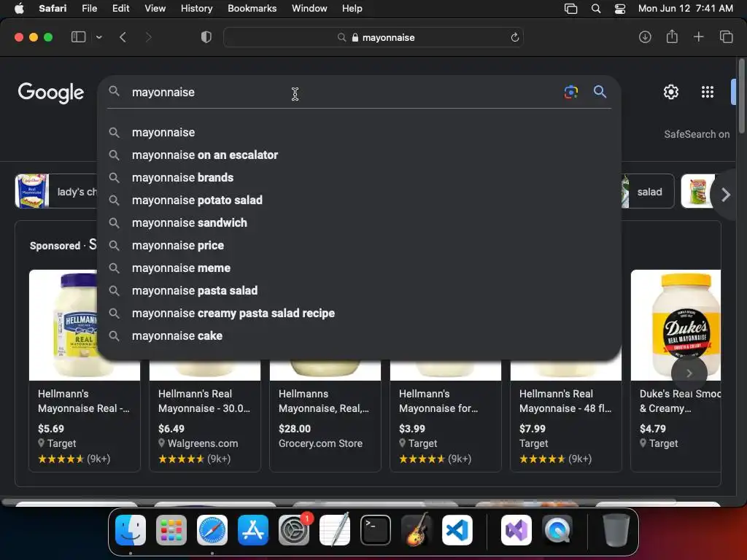Select suggestion 'mayonnaise on an escalator'

359,155
